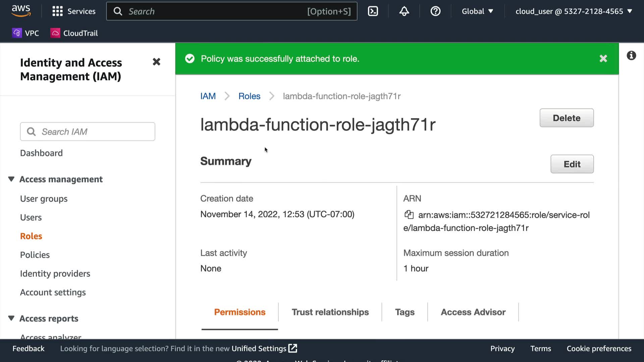Switch to the Trust relationships tab

tap(330, 312)
